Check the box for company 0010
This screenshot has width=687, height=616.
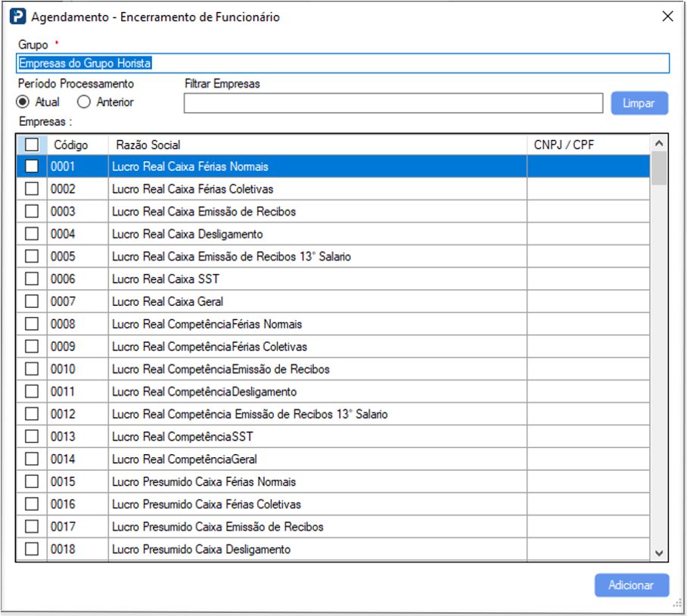tap(32, 369)
